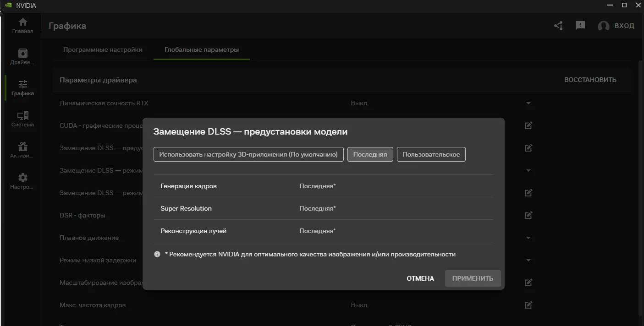Viewport: 644px width, 326px height.
Task: Click the edit icon for DSR - факторы
Action: point(528,215)
